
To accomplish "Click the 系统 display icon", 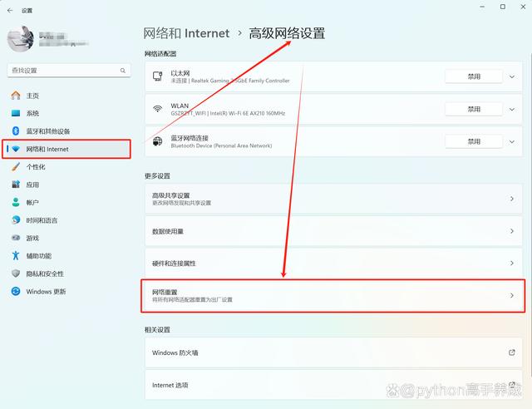I will (x=16, y=113).
